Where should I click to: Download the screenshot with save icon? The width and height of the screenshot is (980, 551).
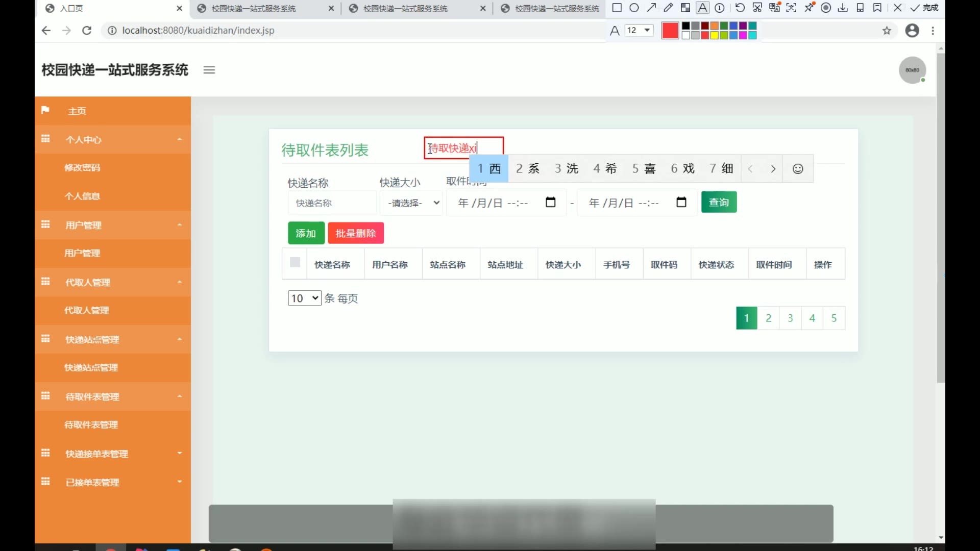[x=843, y=8]
